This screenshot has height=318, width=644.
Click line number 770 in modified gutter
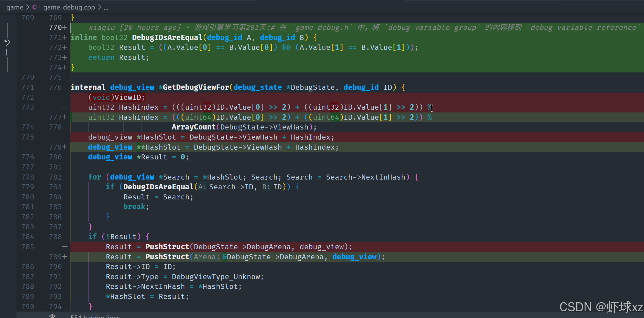click(55, 27)
